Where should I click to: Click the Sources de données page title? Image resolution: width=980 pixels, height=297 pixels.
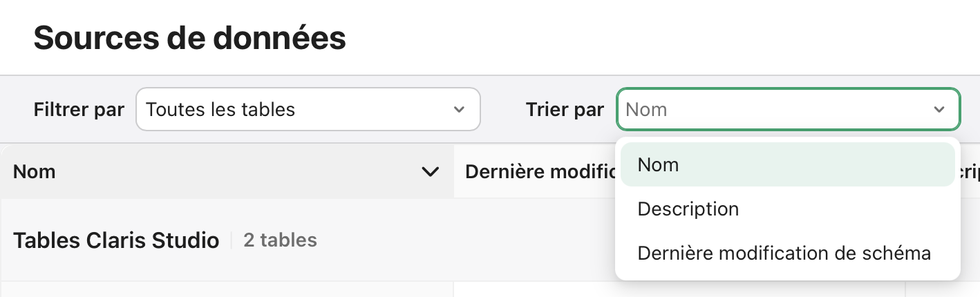click(x=189, y=38)
